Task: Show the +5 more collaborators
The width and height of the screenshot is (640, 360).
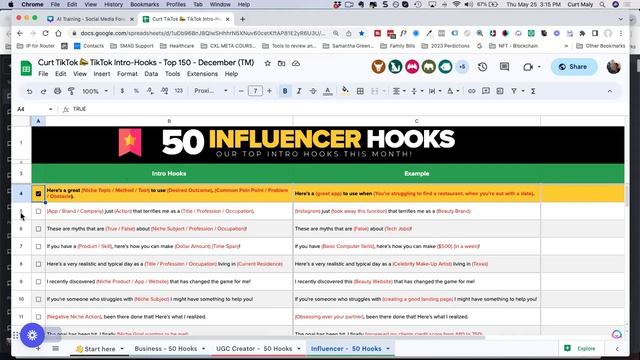Action: coord(462,67)
